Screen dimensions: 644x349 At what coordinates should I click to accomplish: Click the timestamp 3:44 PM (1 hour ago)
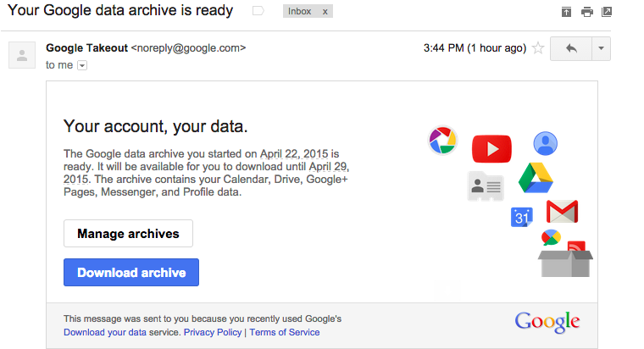475,48
